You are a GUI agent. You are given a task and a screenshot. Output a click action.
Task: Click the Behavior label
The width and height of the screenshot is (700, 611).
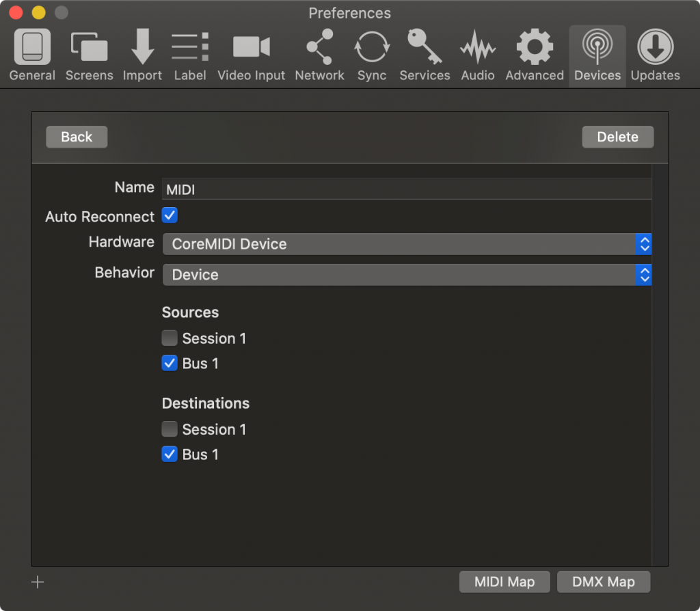click(x=124, y=272)
